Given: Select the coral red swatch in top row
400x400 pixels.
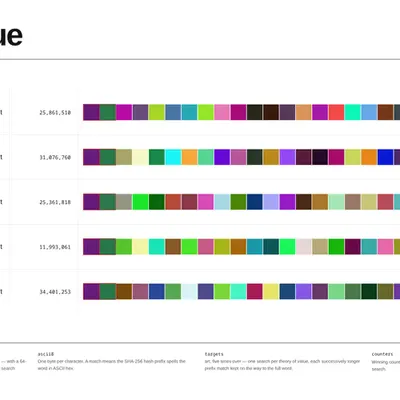Looking at the screenshot, I should (x=336, y=112).
